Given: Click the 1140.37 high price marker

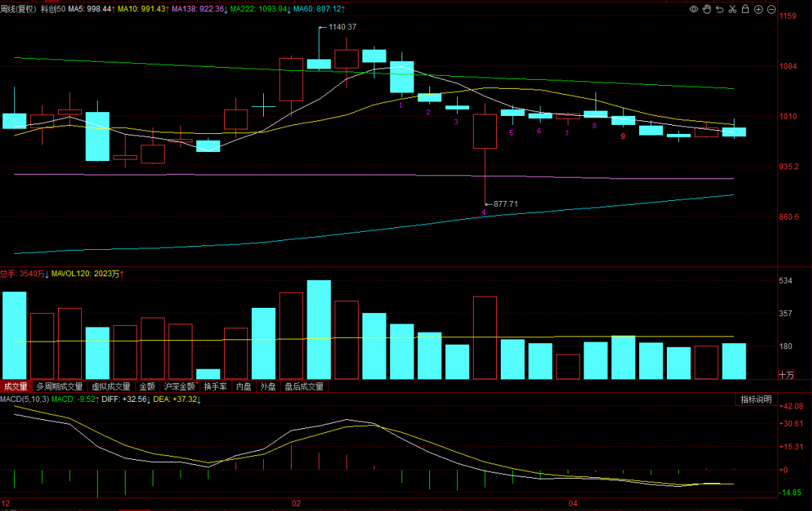Looking at the screenshot, I should [x=342, y=27].
